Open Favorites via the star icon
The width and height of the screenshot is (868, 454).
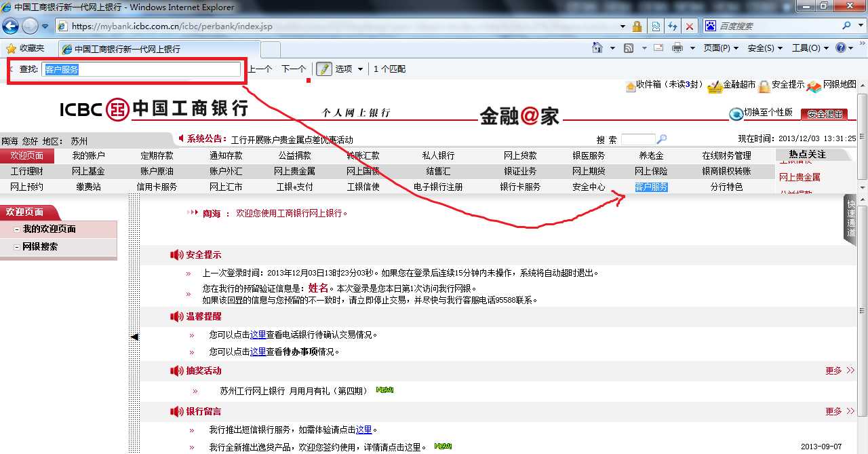pos(11,49)
